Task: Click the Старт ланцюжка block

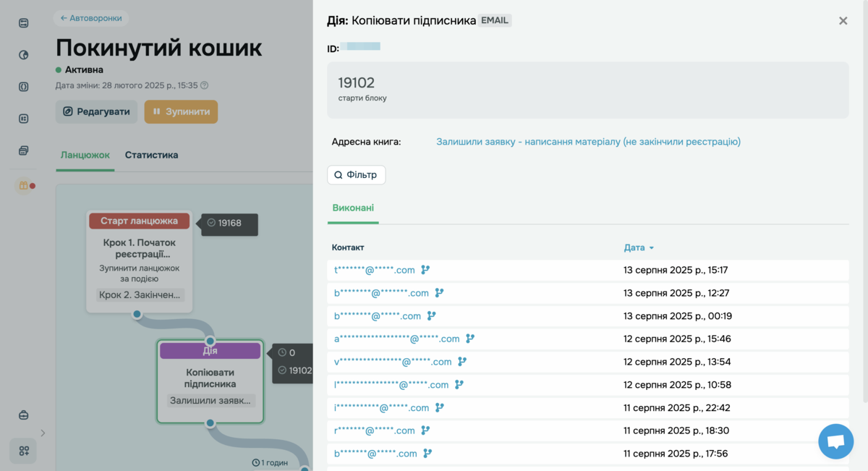Action: [139, 221]
